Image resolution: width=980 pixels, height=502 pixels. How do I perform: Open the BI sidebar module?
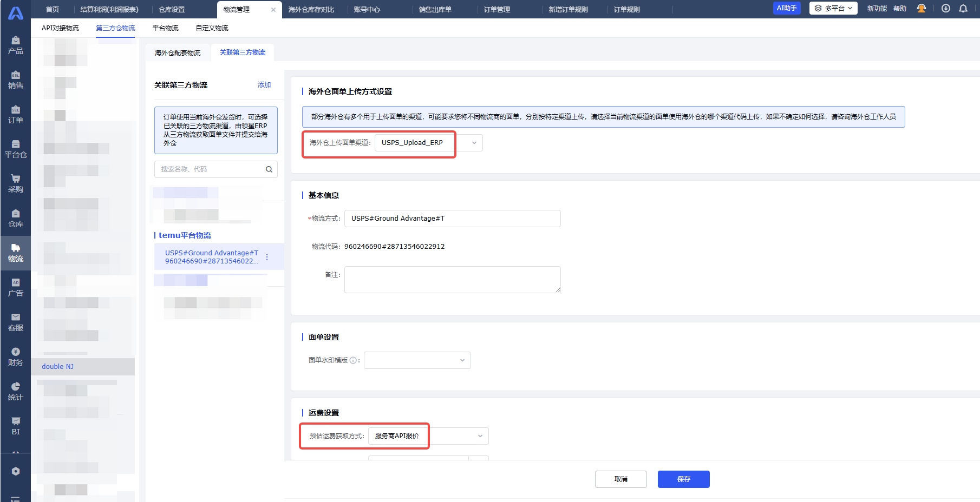(16, 426)
